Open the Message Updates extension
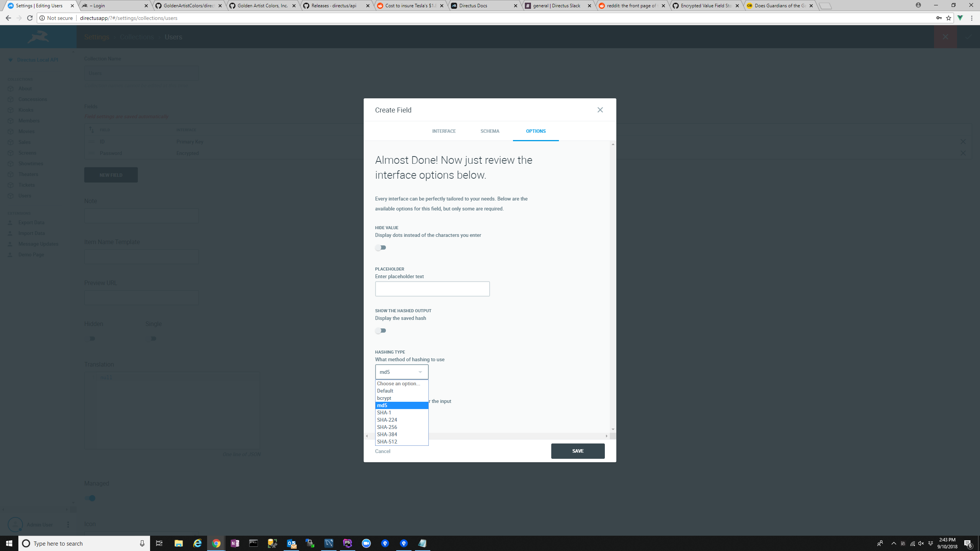The image size is (980, 551). (x=38, y=244)
